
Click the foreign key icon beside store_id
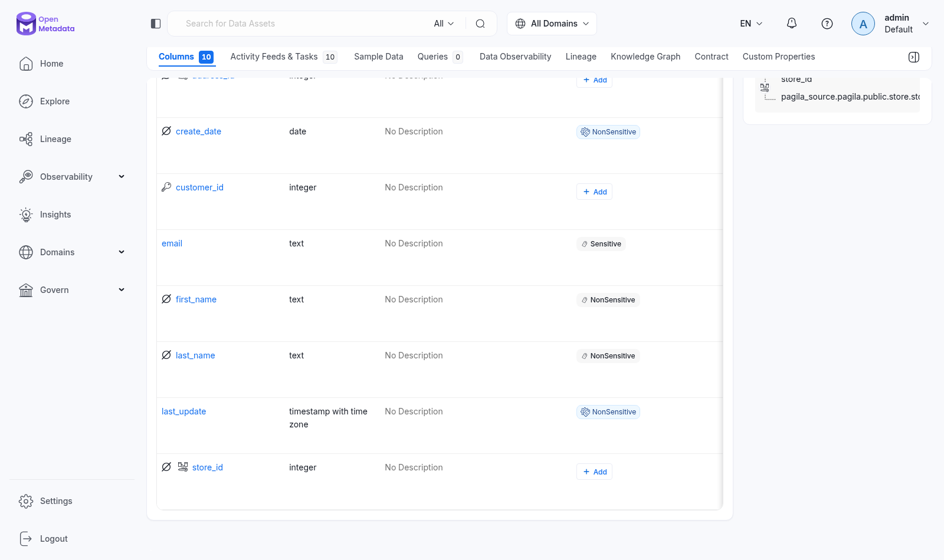pos(183,467)
